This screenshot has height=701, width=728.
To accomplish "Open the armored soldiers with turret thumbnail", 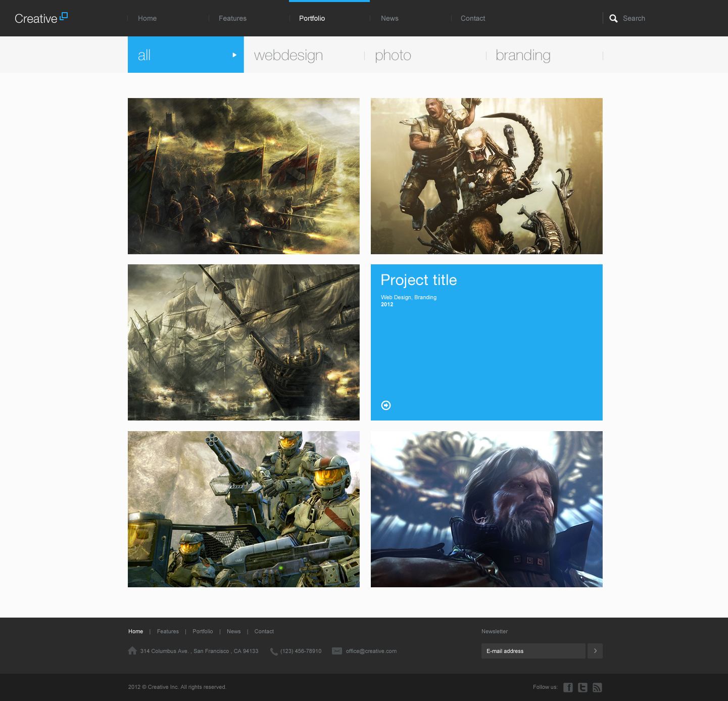I will pyautogui.click(x=244, y=509).
